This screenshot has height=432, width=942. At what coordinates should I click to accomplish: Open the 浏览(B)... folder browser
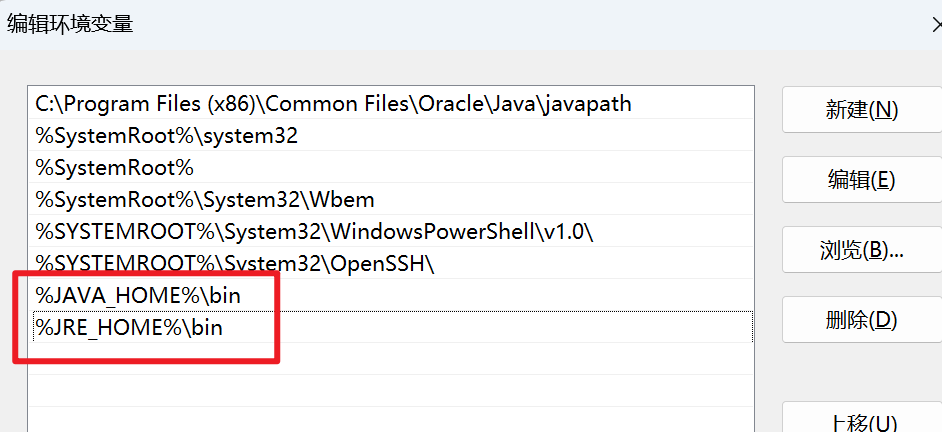[861, 250]
